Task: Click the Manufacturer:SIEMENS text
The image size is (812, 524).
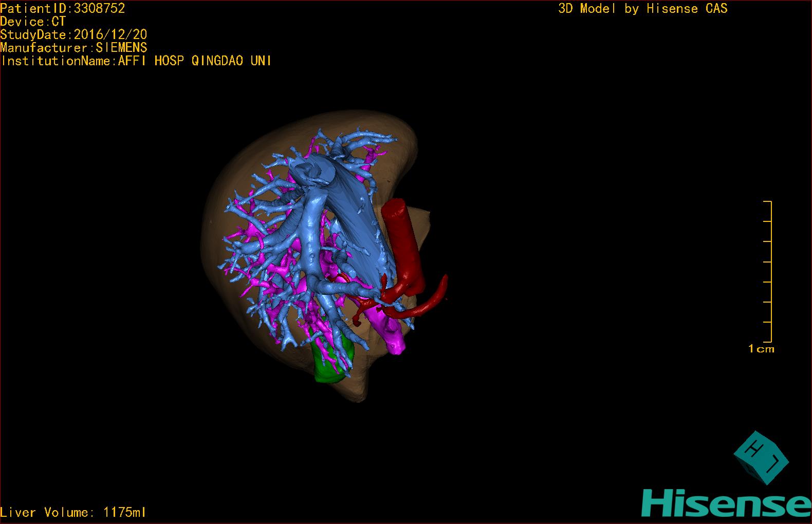Action: 73,48
